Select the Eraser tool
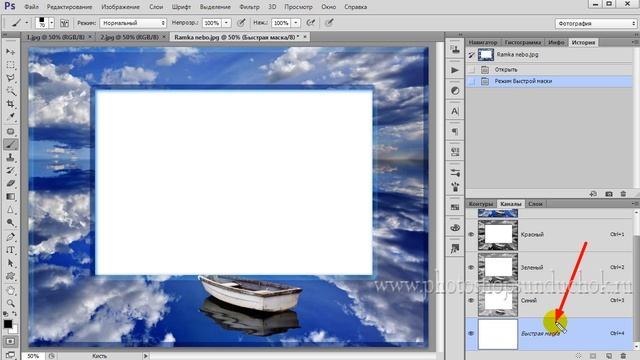640x360 pixels. (11, 184)
